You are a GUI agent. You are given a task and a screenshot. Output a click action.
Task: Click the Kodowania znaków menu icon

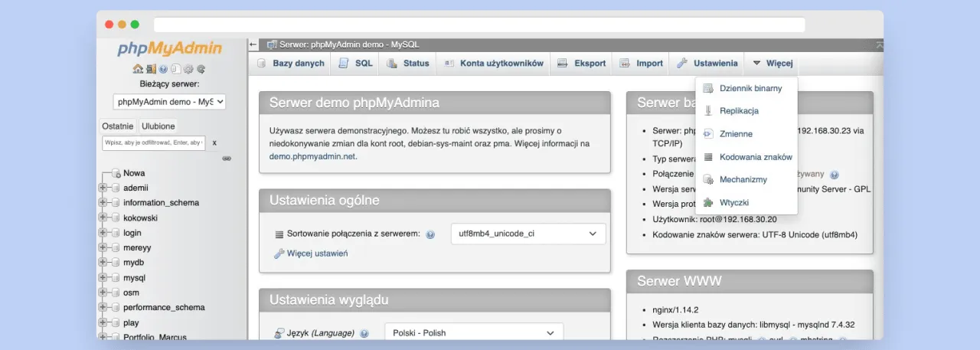[708, 157]
